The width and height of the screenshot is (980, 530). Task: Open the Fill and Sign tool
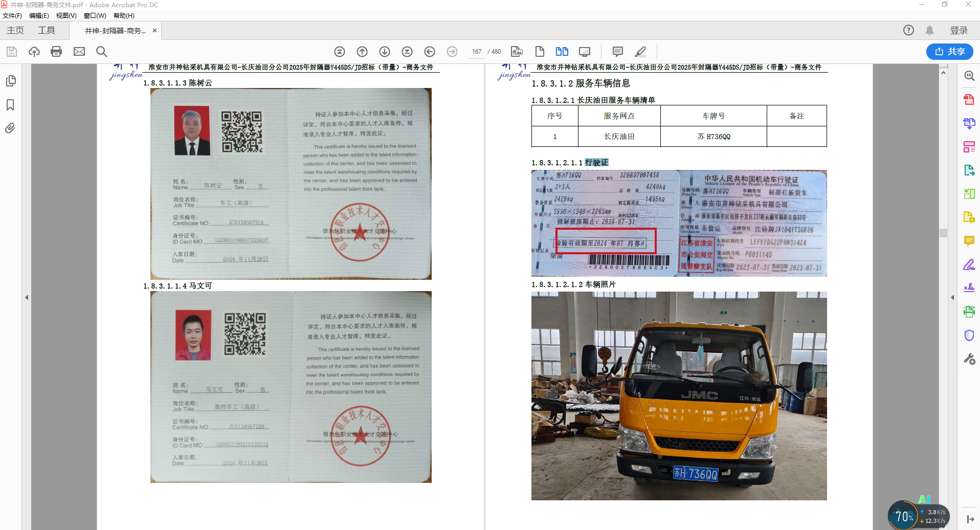pyautogui.click(x=969, y=264)
